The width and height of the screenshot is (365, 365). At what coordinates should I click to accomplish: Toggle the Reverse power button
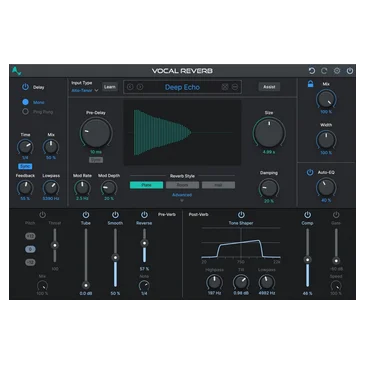[144, 215]
